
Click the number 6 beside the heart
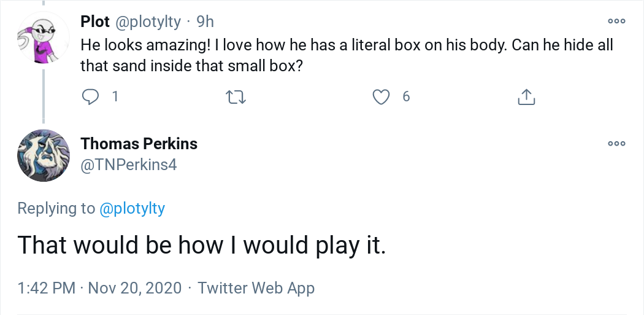[x=406, y=96]
